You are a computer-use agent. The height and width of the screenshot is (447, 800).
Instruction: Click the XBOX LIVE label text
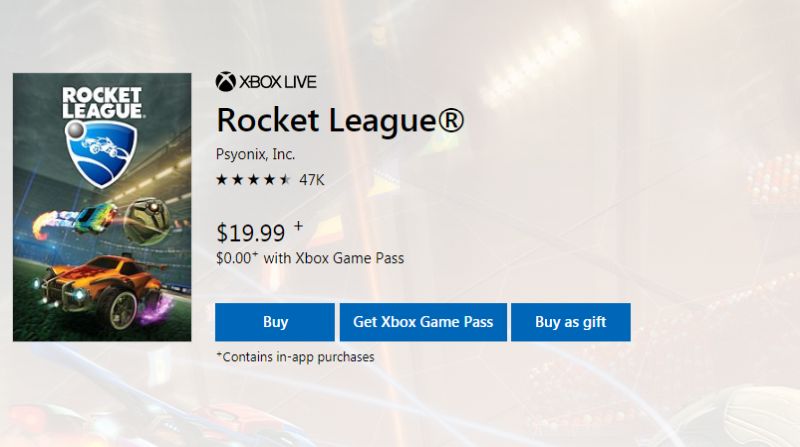pyautogui.click(x=273, y=80)
